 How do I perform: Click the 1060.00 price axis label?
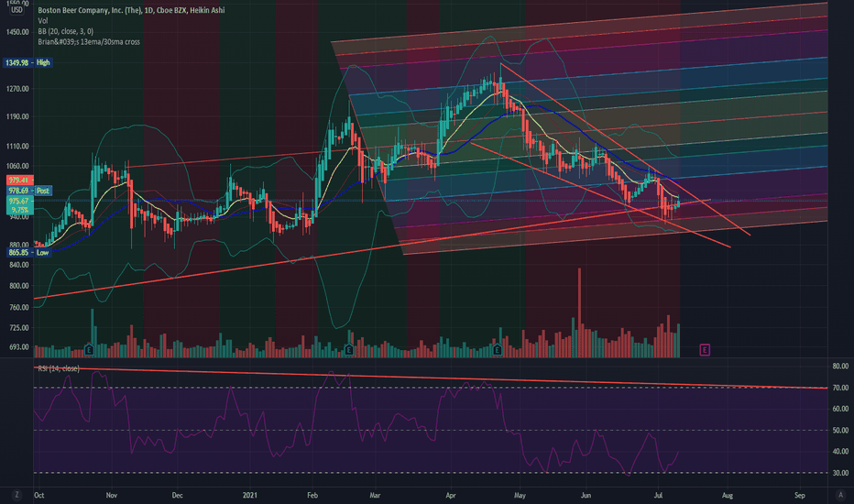click(18, 166)
